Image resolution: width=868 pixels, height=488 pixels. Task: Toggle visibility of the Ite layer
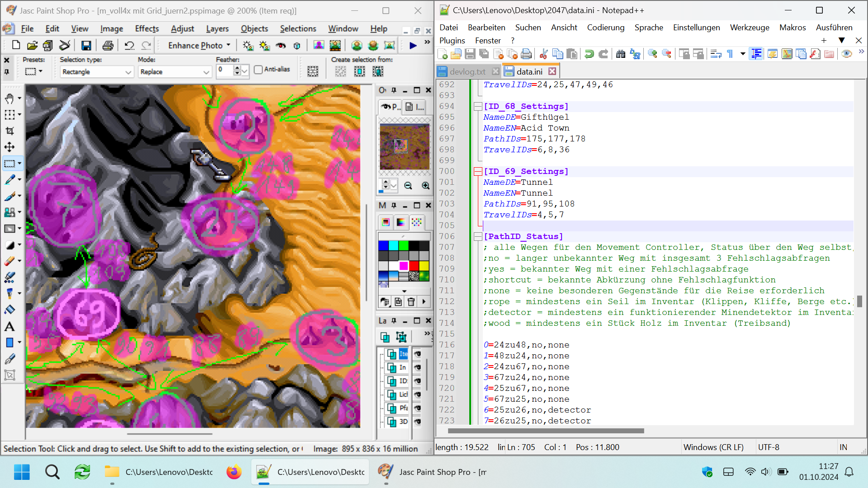(x=417, y=354)
